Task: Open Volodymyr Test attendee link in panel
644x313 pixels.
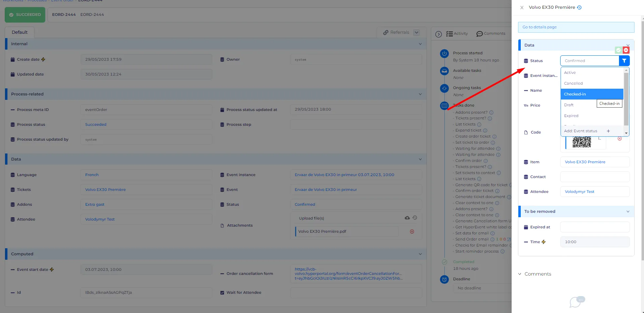Action: click(579, 192)
